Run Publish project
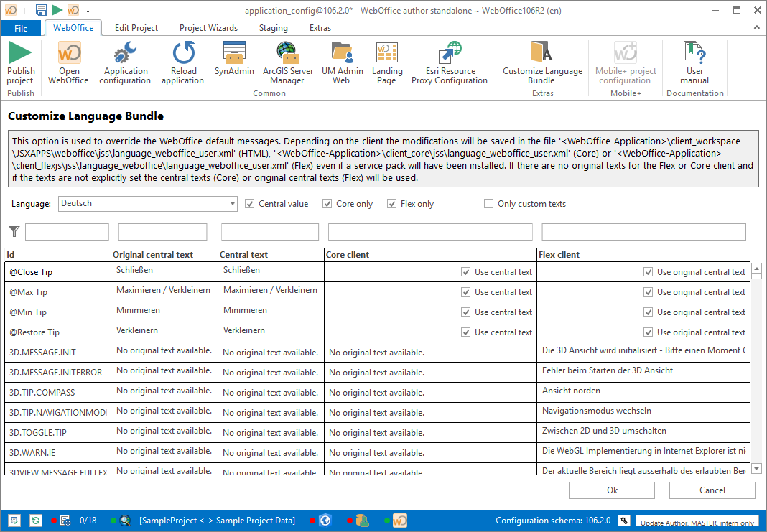Screen dimensions: 767x532 pyautogui.click(x=21, y=65)
